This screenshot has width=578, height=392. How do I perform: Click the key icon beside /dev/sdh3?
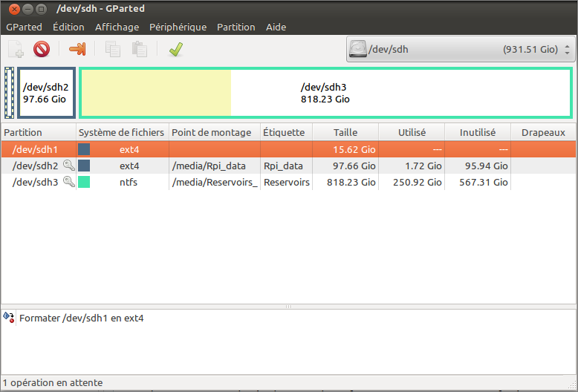click(x=68, y=182)
